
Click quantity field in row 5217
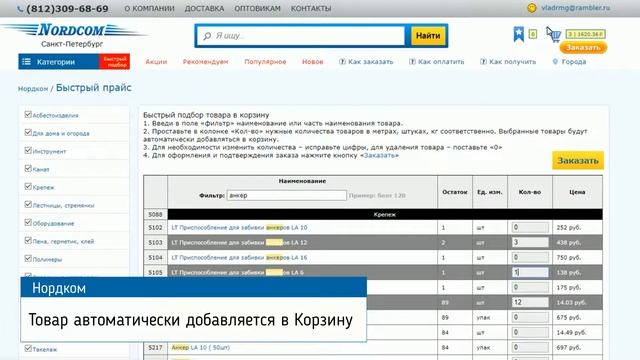tap(530, 348)
